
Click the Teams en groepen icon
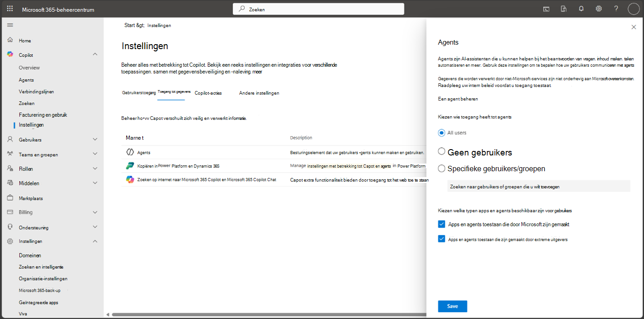pos(10,154)
